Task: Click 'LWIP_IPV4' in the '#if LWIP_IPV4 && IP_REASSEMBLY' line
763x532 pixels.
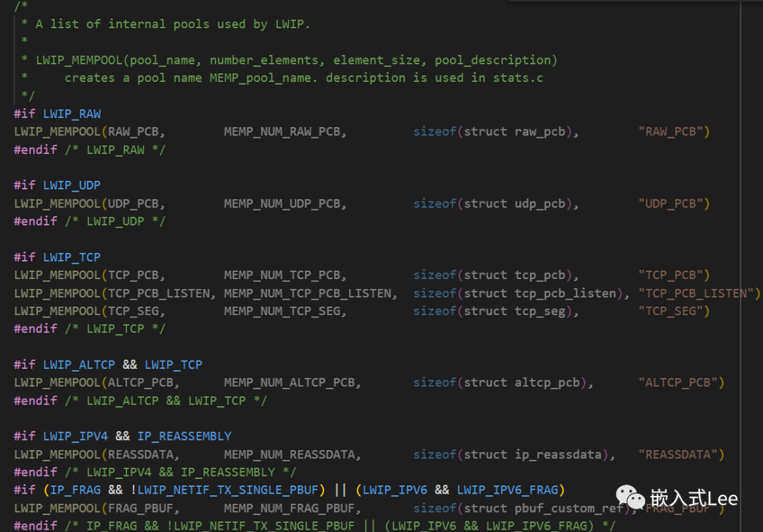Action: pyautogui.click(x=76, y=436)
